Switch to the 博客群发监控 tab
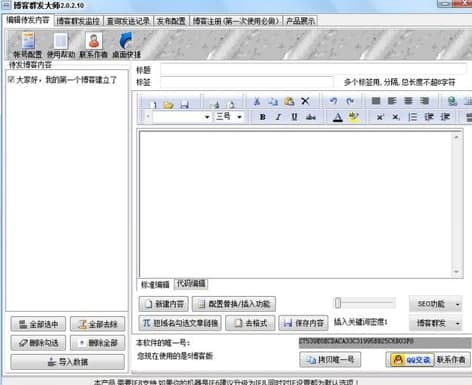This screenshot has height=385, width=472. click(x=78, y=21)
